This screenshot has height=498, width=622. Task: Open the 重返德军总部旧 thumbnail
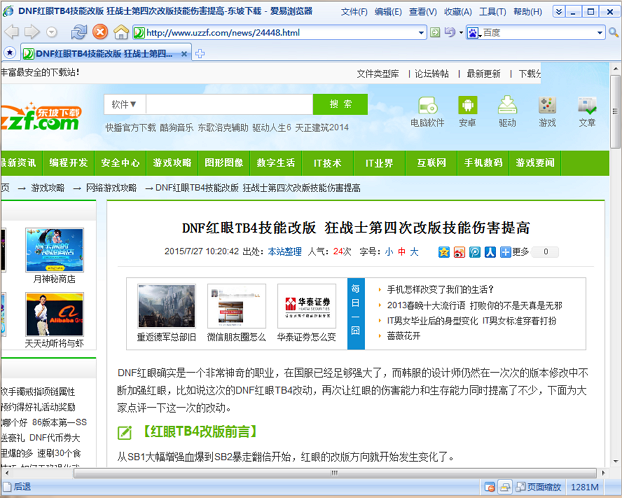[167, 306]
